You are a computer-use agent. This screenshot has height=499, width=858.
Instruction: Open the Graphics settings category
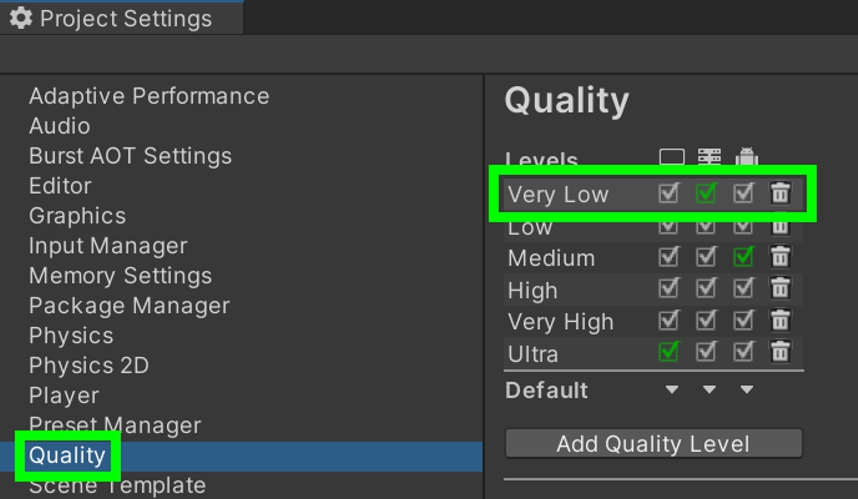pyautogui.click(x=77, y=216)
